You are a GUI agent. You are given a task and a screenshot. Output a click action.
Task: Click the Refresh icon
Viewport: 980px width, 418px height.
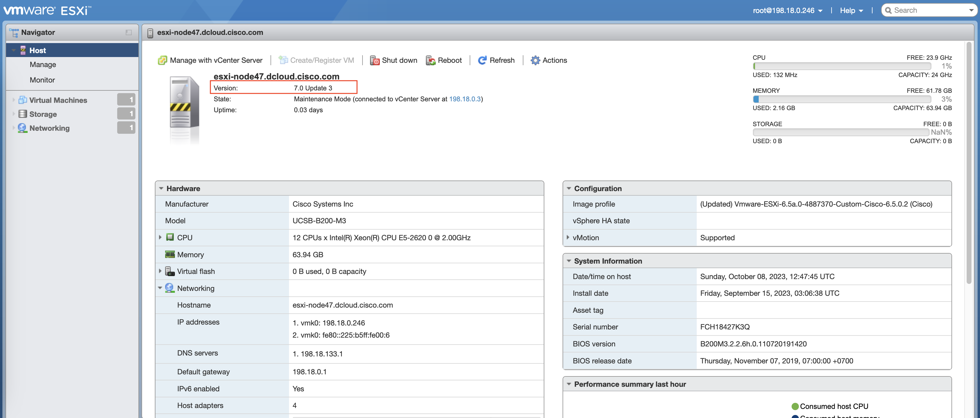[x=482, y=60]
